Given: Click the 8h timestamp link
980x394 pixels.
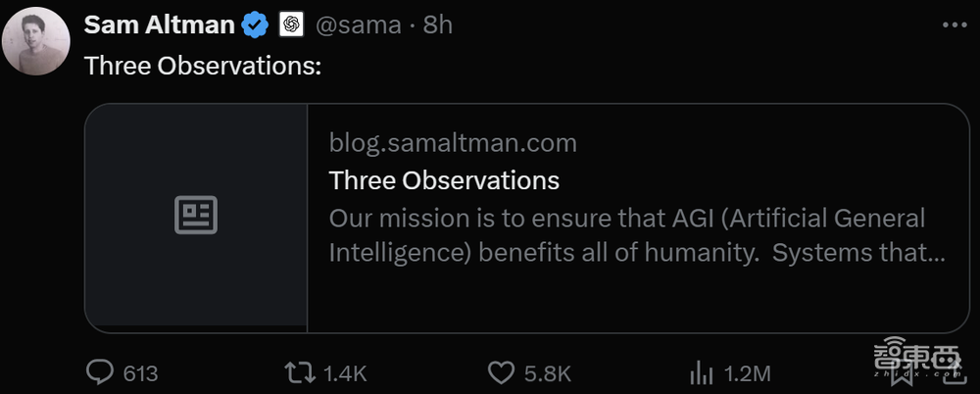Looking at the screenshot, I should tap(438, 25).
